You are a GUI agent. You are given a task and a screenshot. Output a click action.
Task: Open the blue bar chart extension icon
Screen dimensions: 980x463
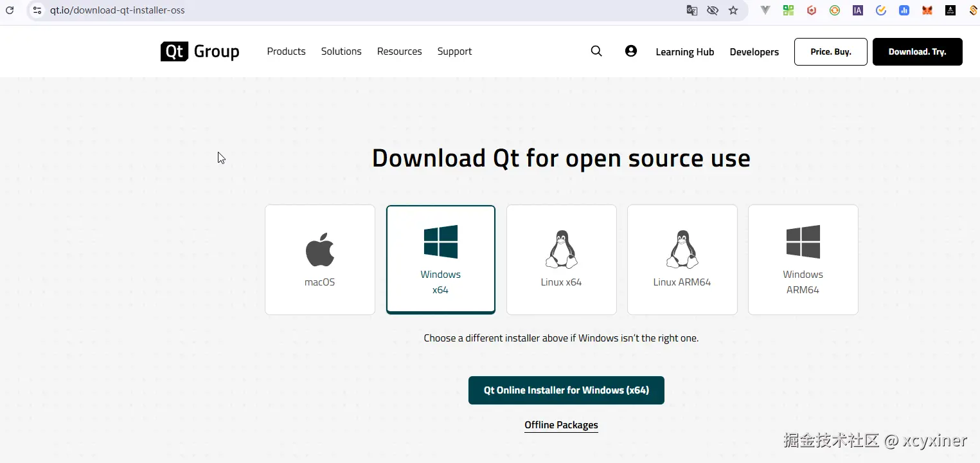904,10
